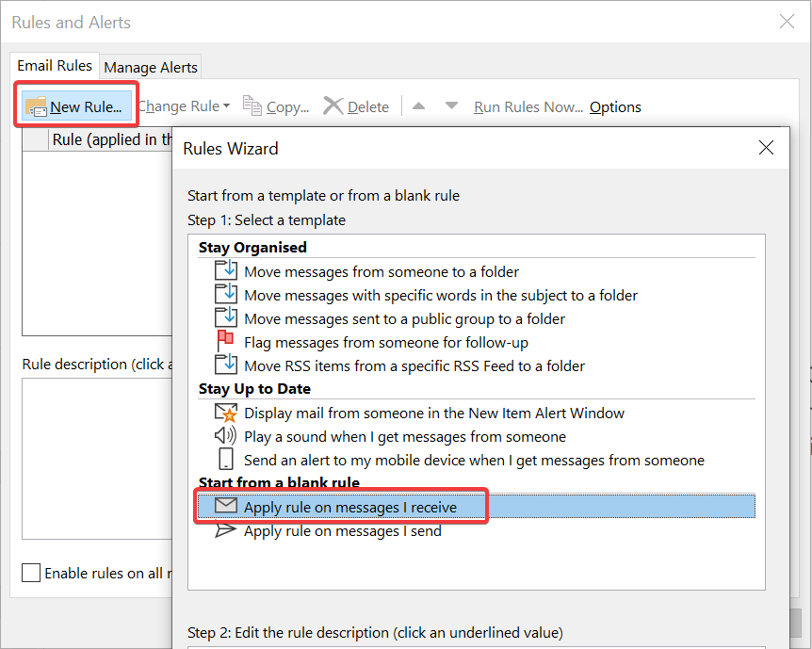Select the mobile device alert template
The image size is (812, 649).
pos(473,461)
